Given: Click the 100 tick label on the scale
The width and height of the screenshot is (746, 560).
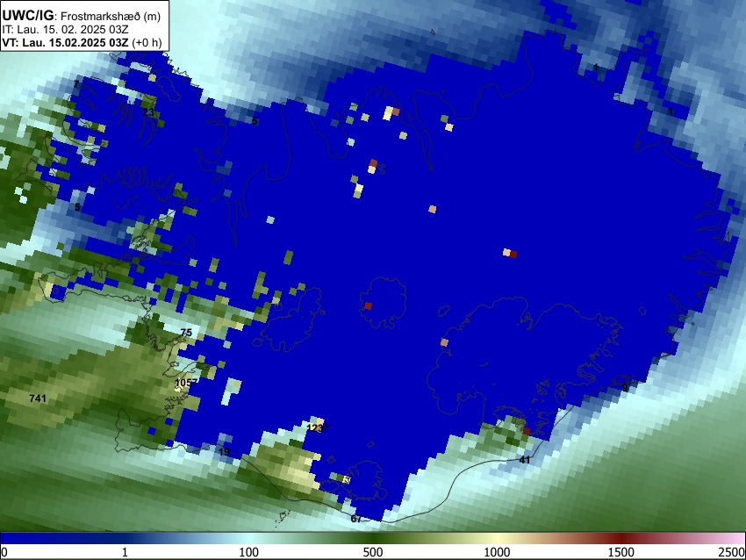Looking at the screenshot, I should pos(249,552).
